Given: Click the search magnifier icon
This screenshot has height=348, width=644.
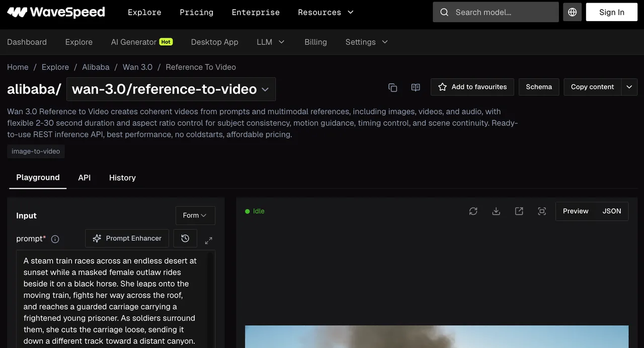Looking at the screenshot, I should (444, 12).
